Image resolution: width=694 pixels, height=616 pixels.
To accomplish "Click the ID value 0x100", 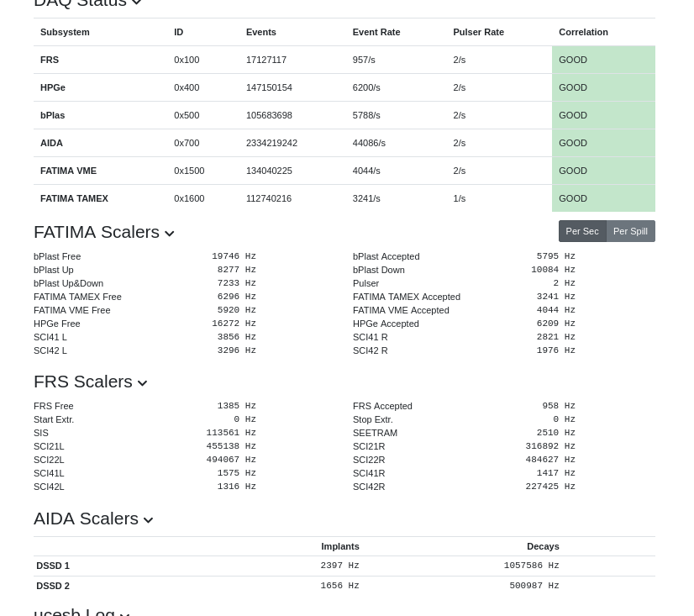I will click(187, 60).
